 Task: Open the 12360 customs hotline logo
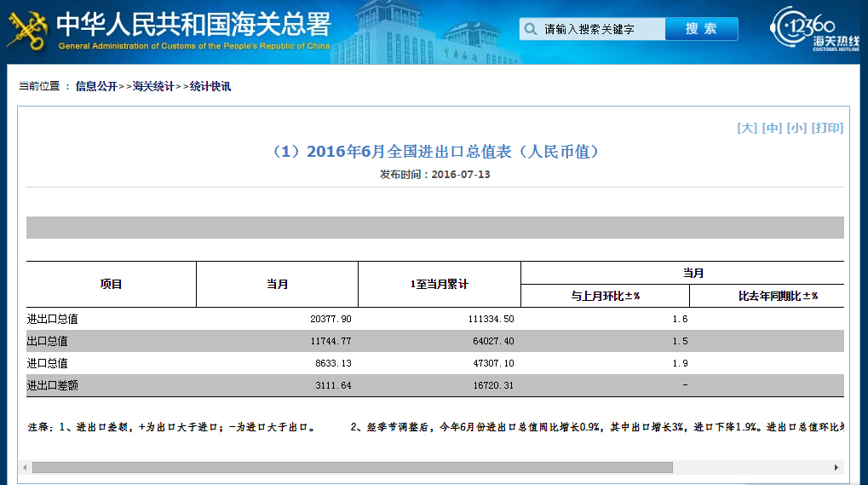(815, 31)
